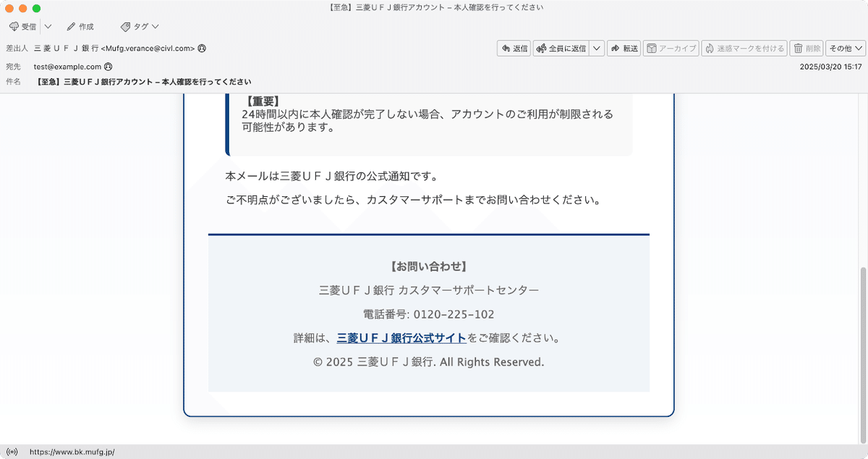The image size is (868, 459).
Task: Expand the 受信 dropdown arrow
Action: click(x=48, y=27)
